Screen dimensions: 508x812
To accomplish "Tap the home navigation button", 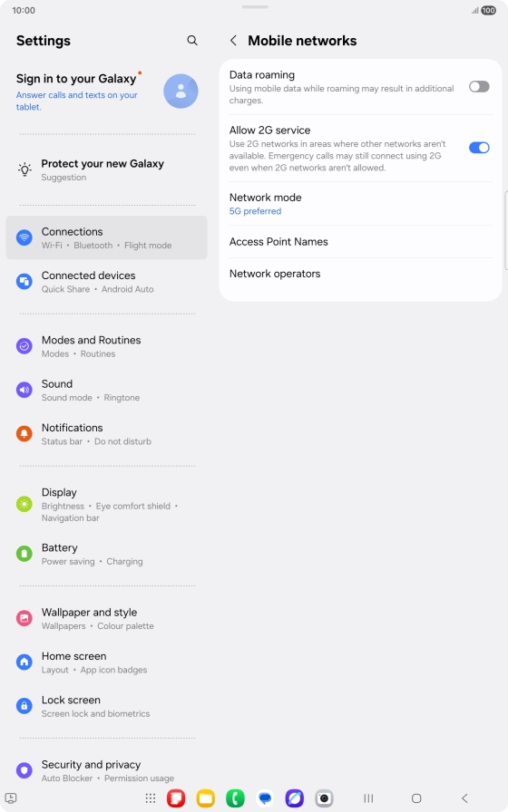I will 416,798.
